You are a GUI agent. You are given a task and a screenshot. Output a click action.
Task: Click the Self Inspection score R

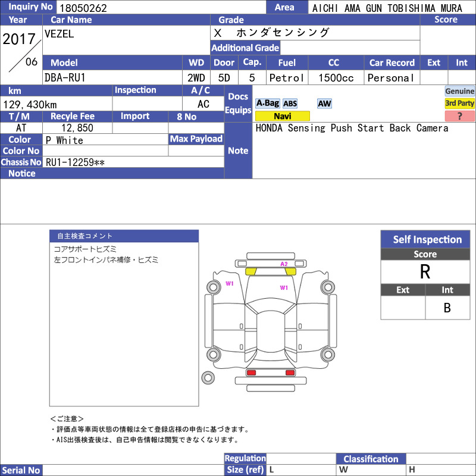[x=425, y=271]
